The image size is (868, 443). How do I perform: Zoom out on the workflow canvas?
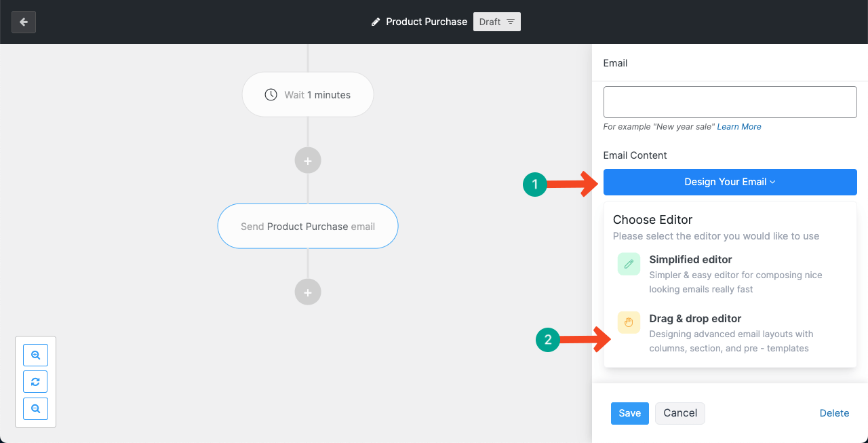(x=35, y=409)
